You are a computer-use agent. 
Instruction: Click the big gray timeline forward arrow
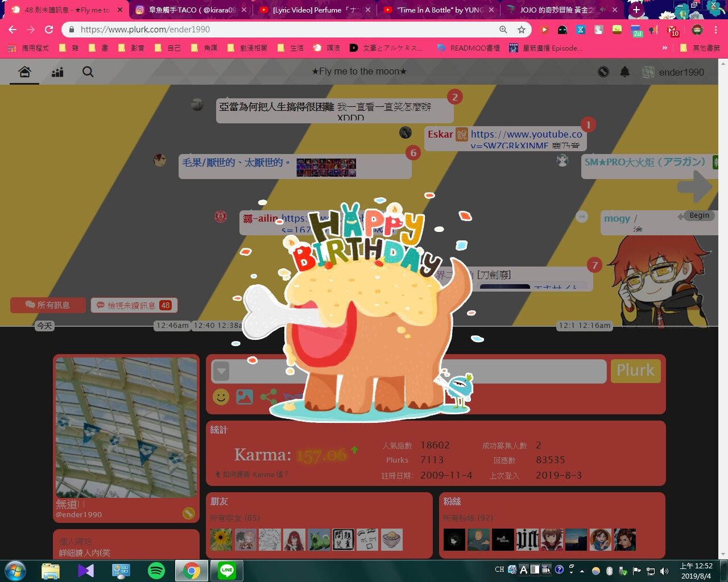coord(694,186)
